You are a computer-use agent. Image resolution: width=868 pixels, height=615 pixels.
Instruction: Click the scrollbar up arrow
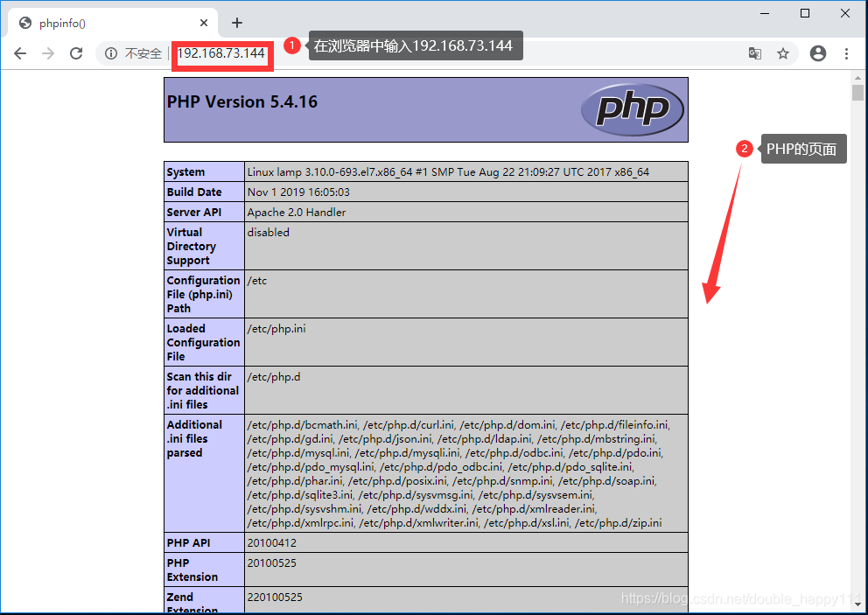point(857,78)
